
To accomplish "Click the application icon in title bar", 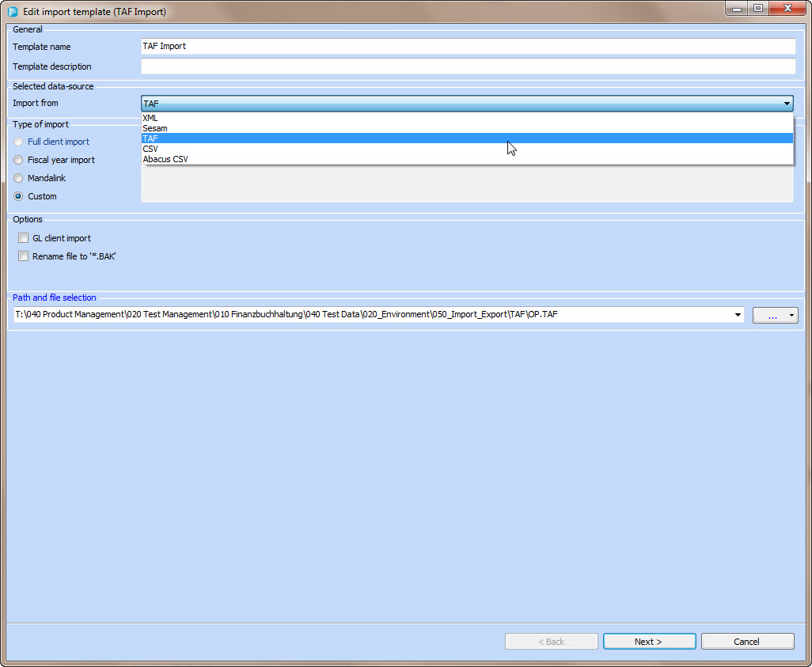I will (13, 12).
